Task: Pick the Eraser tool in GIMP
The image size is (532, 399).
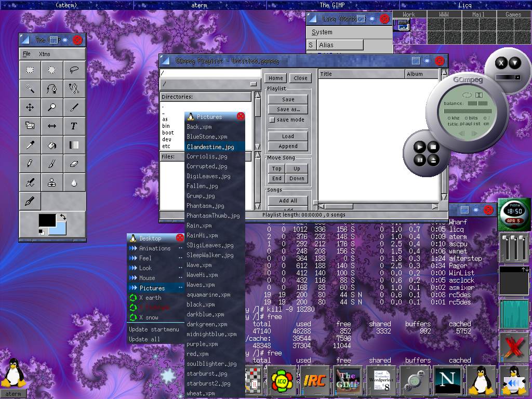Action: (74, 164)
